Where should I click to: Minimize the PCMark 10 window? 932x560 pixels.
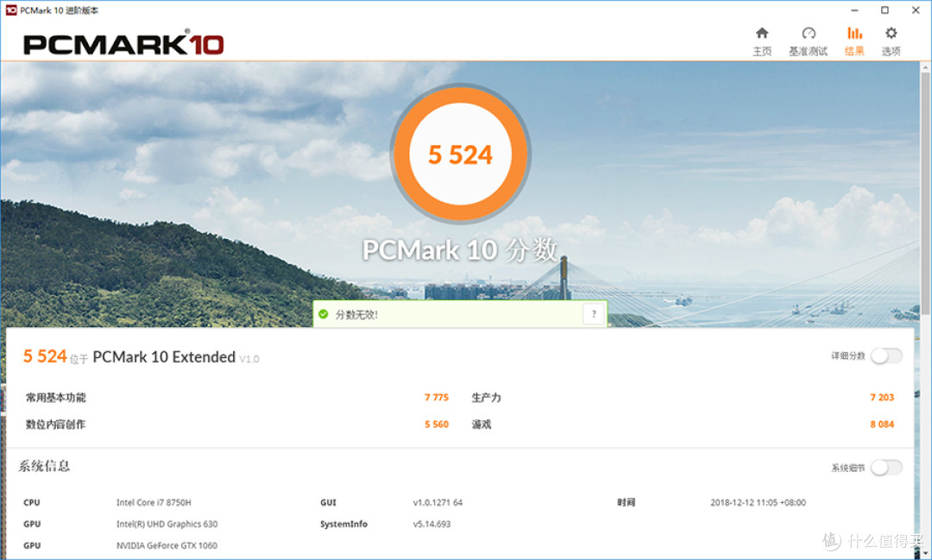[854, 10]
